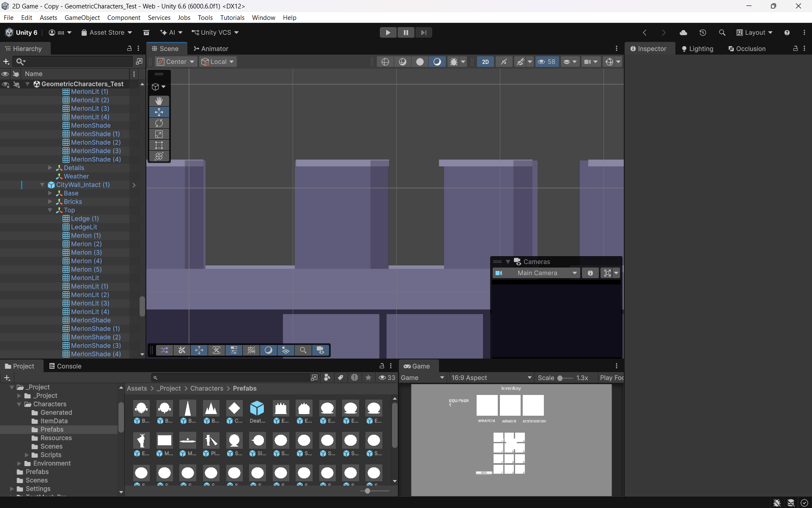Click Characters in the breadcrumb path
The width and height of the screenshot is (812, 508).
(206, 389)
